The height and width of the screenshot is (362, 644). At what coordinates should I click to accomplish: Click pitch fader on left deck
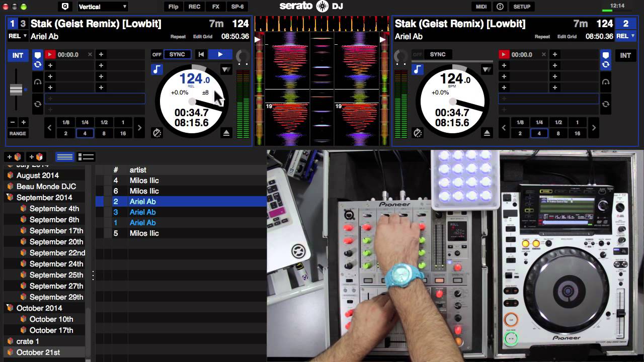(x=16, y=90)
